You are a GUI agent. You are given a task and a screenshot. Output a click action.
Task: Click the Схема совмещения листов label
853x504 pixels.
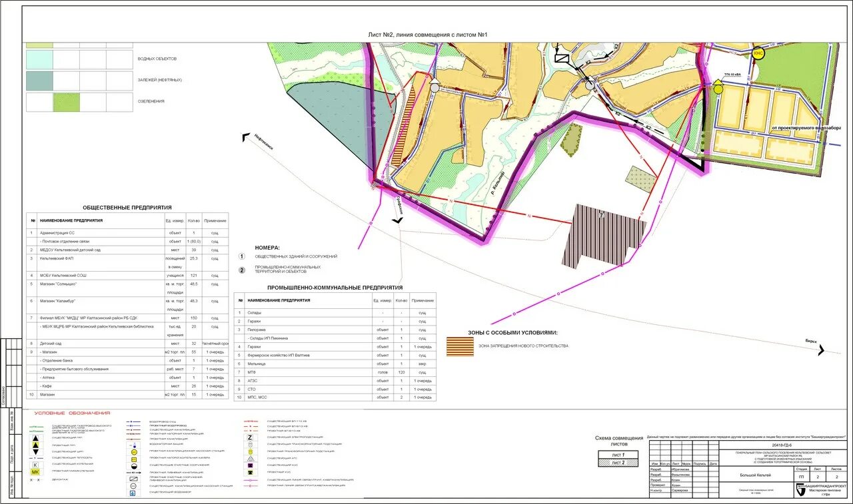click(x=619, y=440)
